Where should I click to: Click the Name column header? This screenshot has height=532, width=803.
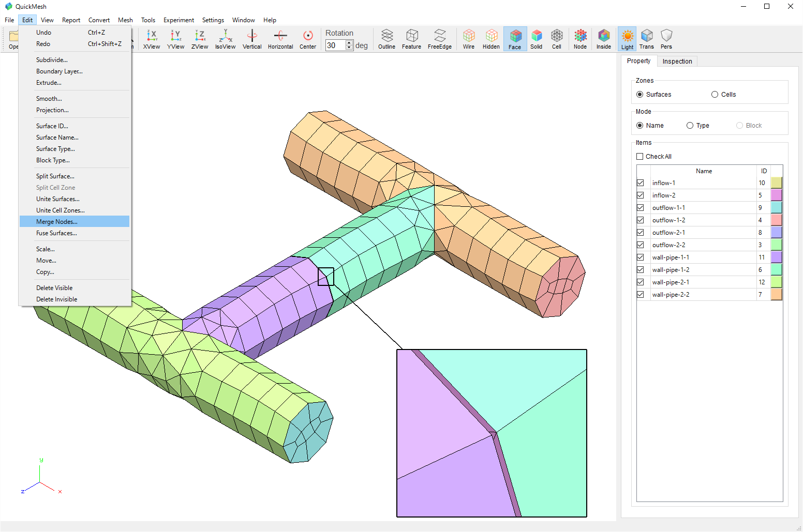704,171
